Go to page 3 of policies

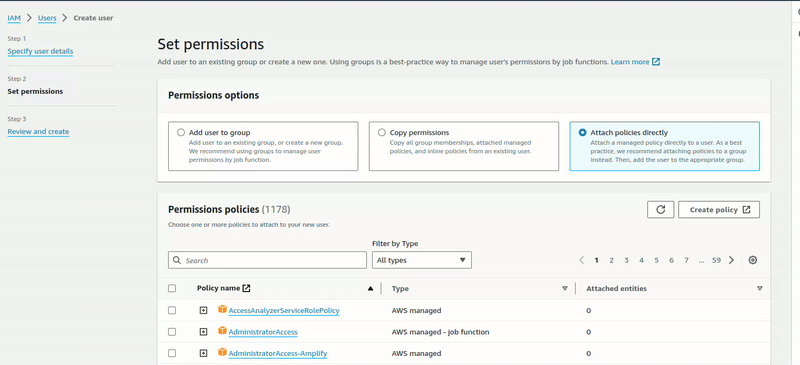[627, 260]
